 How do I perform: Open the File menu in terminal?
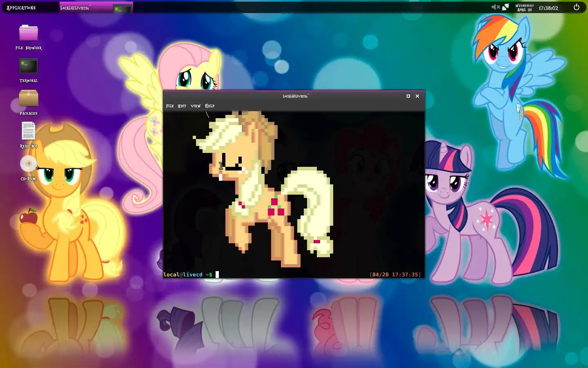tap(170, 106)
